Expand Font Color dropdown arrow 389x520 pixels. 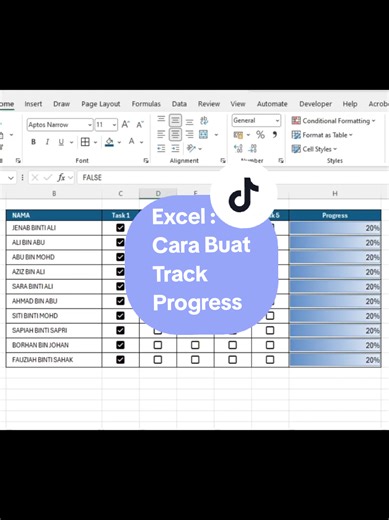click(x=142, y=142)
